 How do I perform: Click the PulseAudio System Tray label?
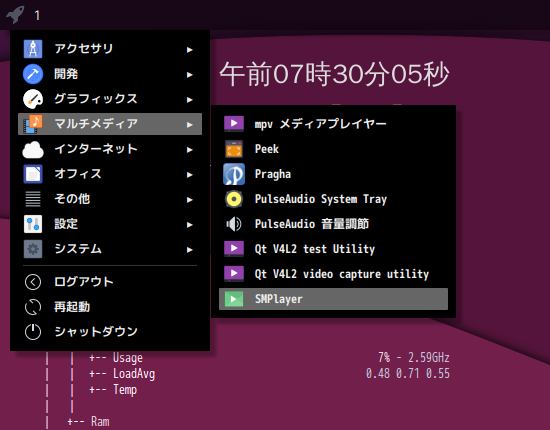[321, 199]
